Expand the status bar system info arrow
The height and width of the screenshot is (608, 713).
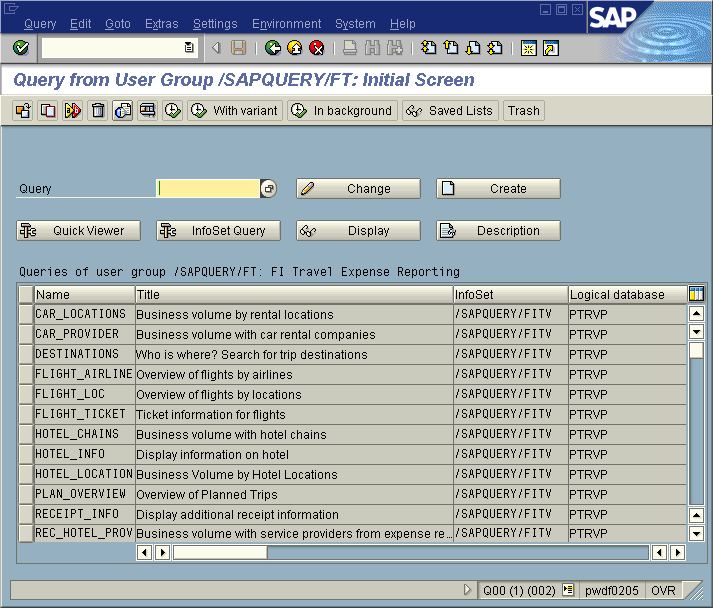pyautogui.click(x=468, y=590)
